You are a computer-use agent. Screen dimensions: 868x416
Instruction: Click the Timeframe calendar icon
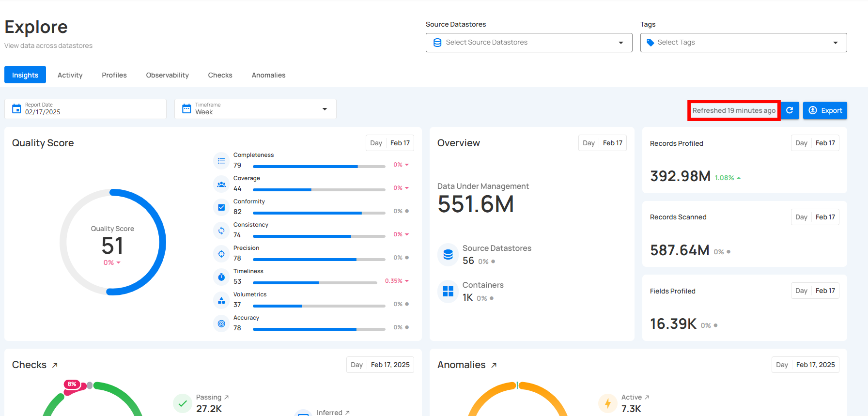186,108
